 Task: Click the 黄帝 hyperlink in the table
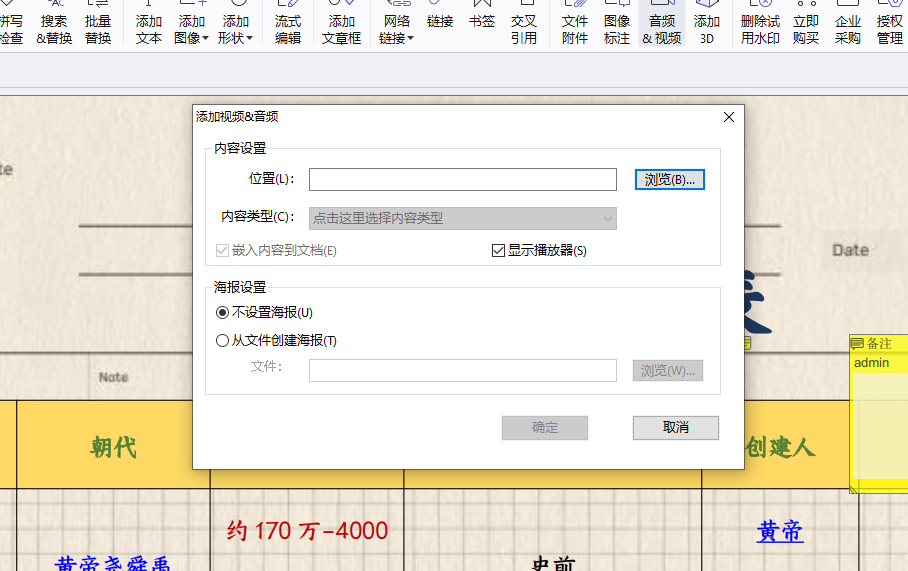point(779,532)
